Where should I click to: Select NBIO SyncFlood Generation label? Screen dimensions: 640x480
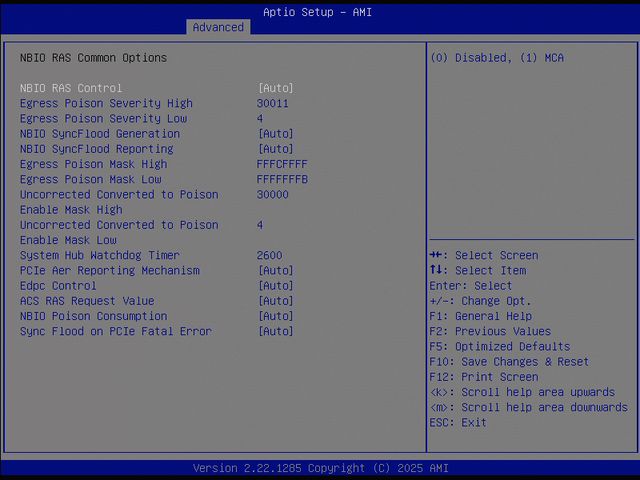[x=100, y=134]
